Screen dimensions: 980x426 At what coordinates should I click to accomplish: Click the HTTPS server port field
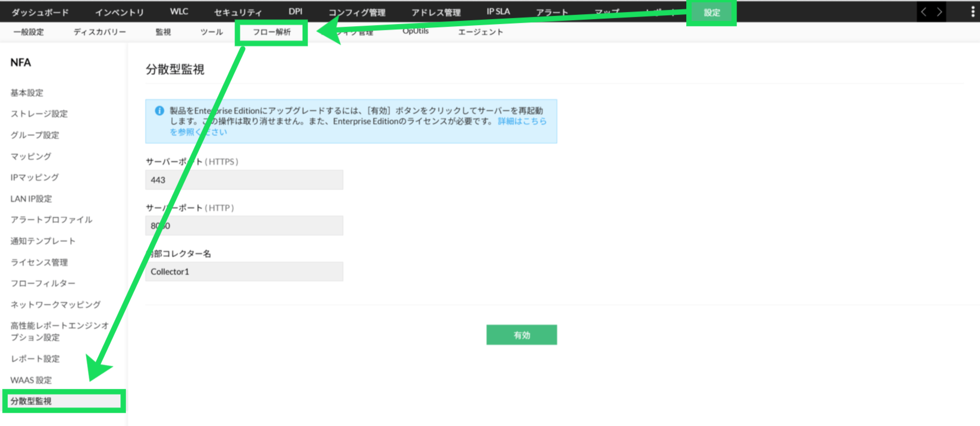244,180
